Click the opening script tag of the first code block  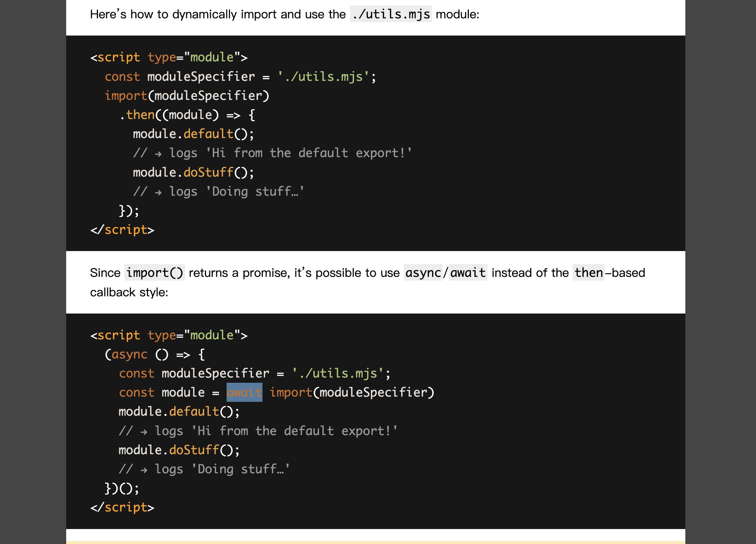click(x=169, y=57)
